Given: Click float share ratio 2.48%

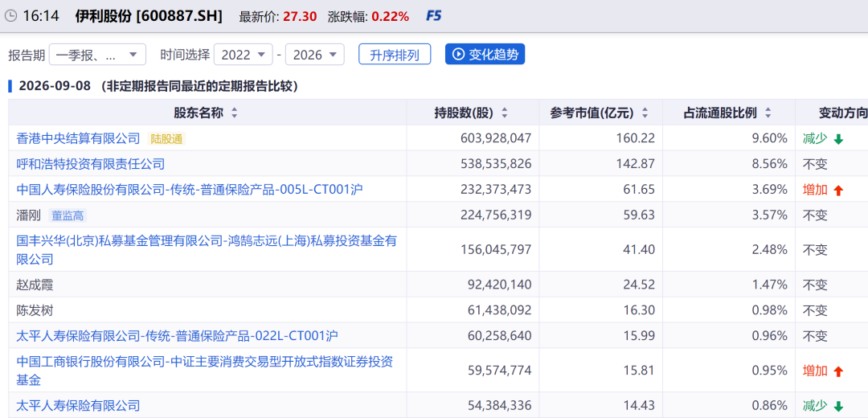Looking at the screenshot, I should click(769, 250).
